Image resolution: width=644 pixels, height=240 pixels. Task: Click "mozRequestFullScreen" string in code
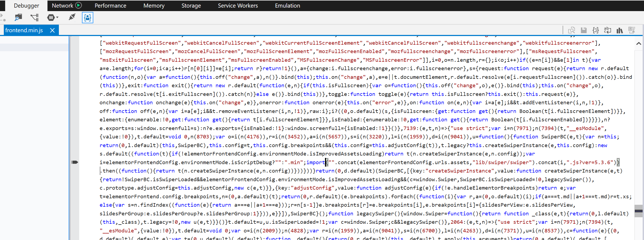pos(137,51)
